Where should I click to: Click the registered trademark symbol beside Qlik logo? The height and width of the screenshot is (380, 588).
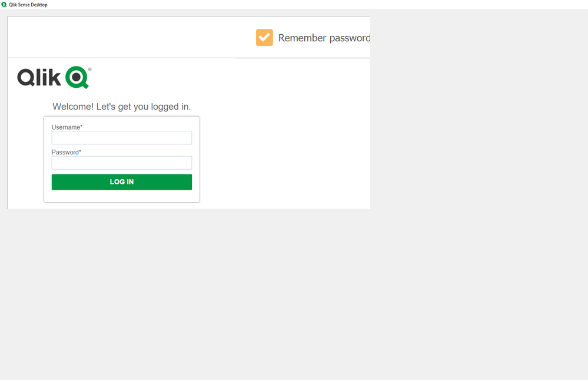90,69
